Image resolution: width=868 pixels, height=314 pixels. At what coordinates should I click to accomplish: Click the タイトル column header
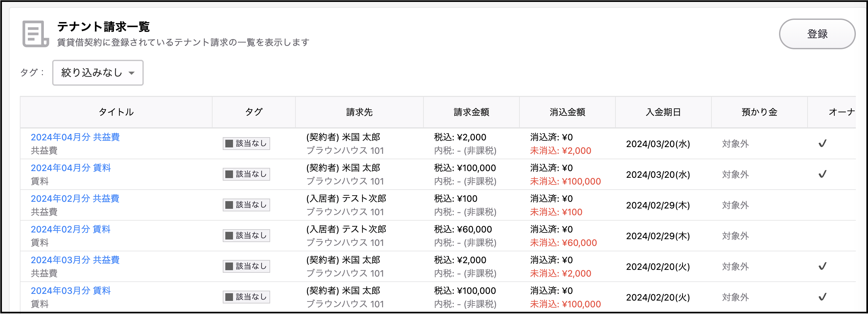click(116, 112)
